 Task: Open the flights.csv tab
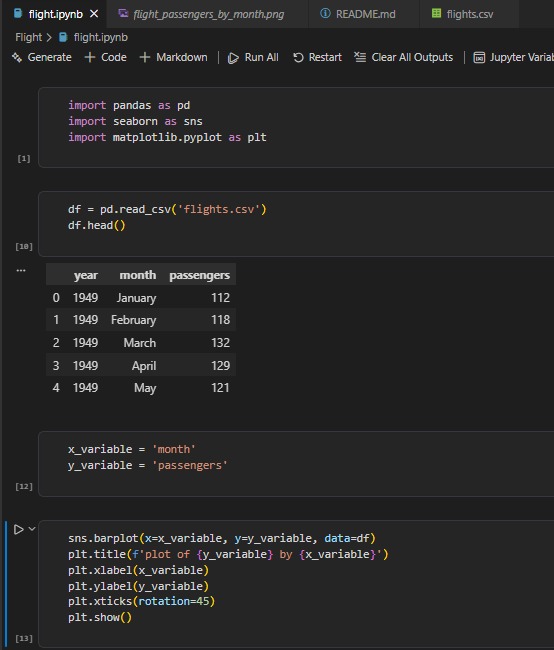(462, 14)
